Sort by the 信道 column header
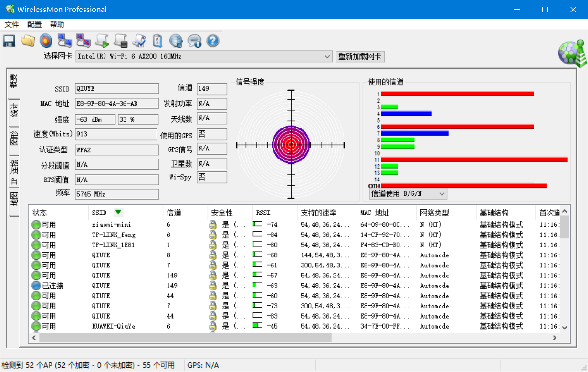Screen dimensions: 588x372 185,213
